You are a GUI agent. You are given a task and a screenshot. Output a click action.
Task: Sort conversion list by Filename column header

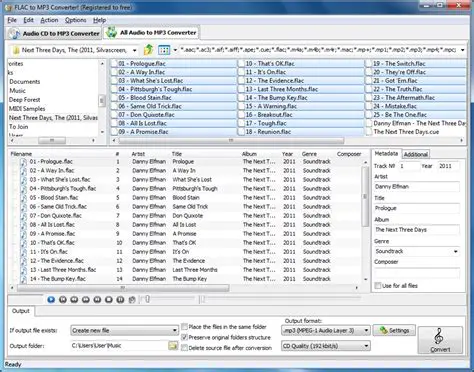(x=21, y=154)
